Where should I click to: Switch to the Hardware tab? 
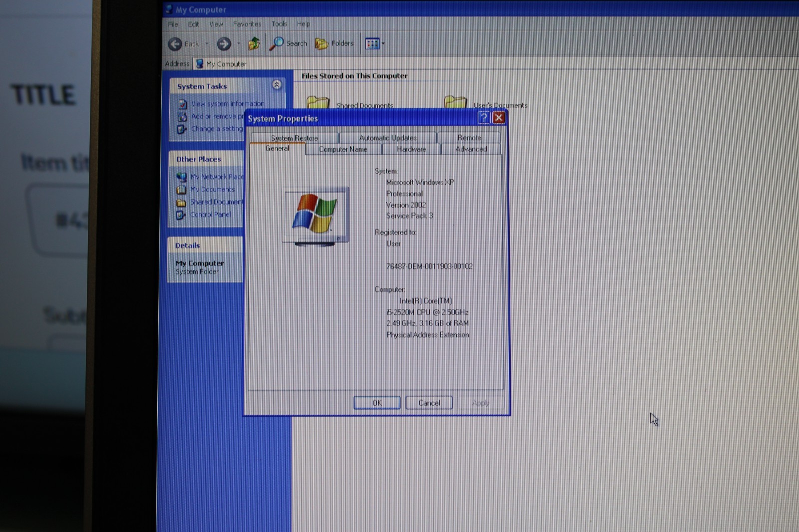(x=411, y=149)
